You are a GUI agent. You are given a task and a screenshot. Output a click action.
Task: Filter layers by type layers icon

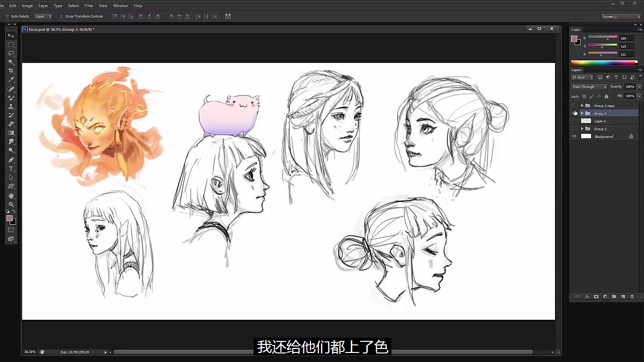click(x=616, y=77)
